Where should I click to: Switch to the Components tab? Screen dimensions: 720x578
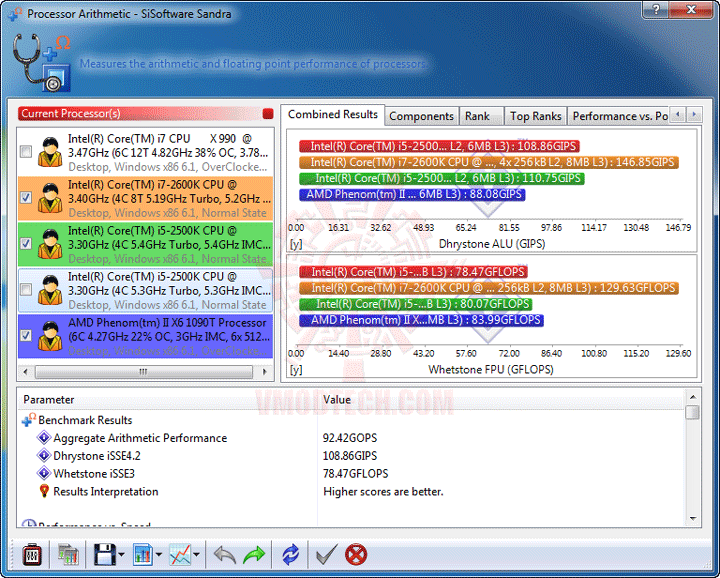coord(422,116)
